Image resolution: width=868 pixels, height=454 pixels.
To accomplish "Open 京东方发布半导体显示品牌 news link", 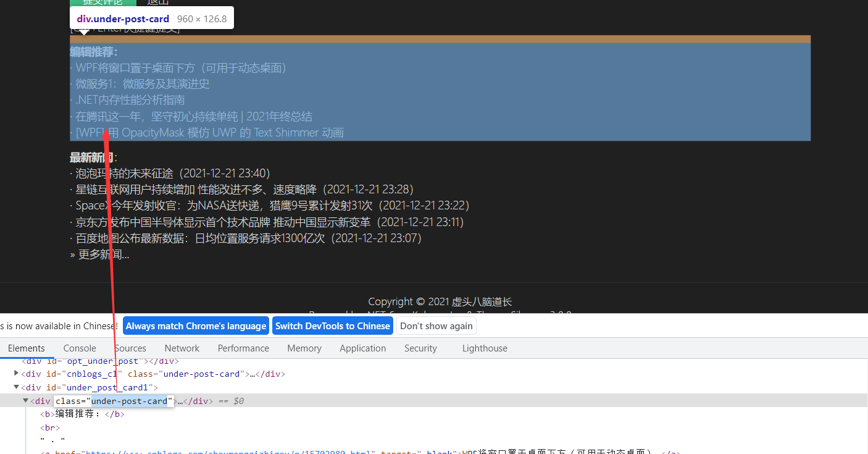I will (x=223, y=222).
